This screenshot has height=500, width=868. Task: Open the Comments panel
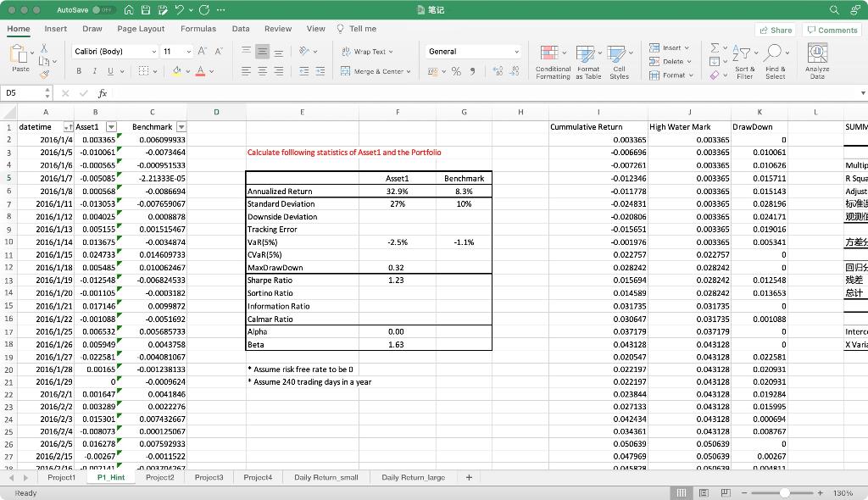pos(830,29)
